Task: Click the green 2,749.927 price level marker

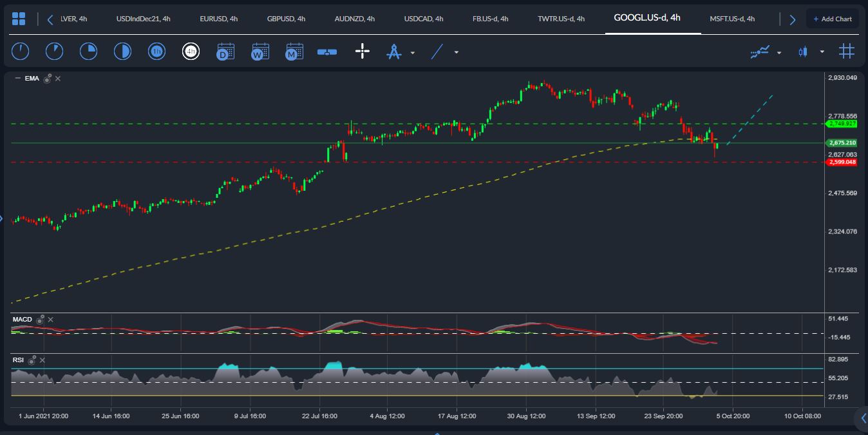Action: 842,123
